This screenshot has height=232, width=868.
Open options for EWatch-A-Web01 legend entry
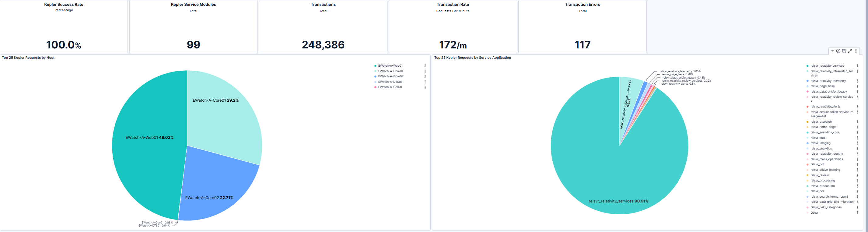click(x=425, y=66)
